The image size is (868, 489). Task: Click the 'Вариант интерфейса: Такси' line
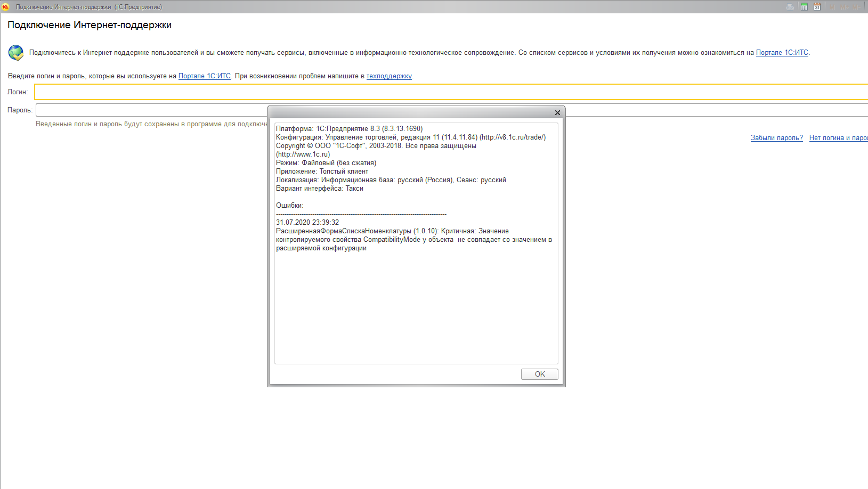click(320, 189)
